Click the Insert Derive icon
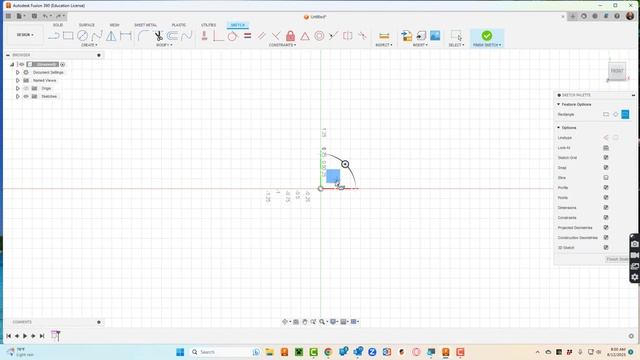Viewport: 640px width, 360px height. click(406, 36)
